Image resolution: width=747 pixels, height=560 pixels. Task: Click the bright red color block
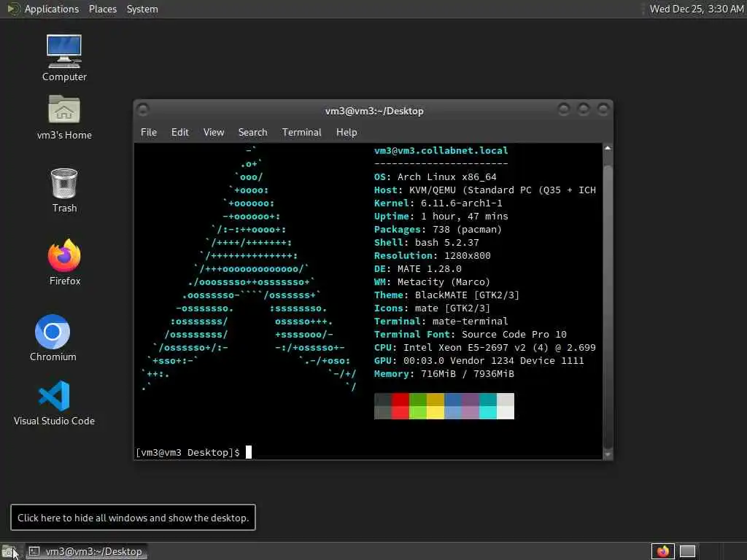400,413
